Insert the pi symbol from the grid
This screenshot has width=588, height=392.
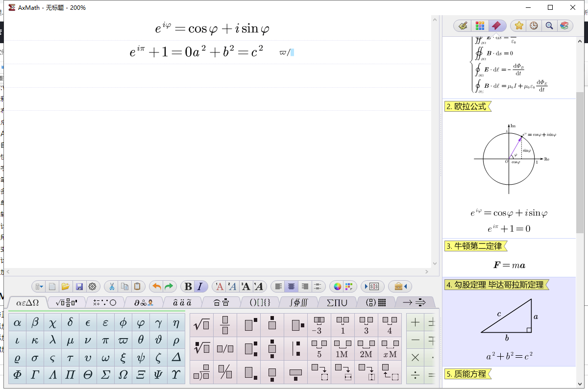pyautogui.click(x=105, y=340)
